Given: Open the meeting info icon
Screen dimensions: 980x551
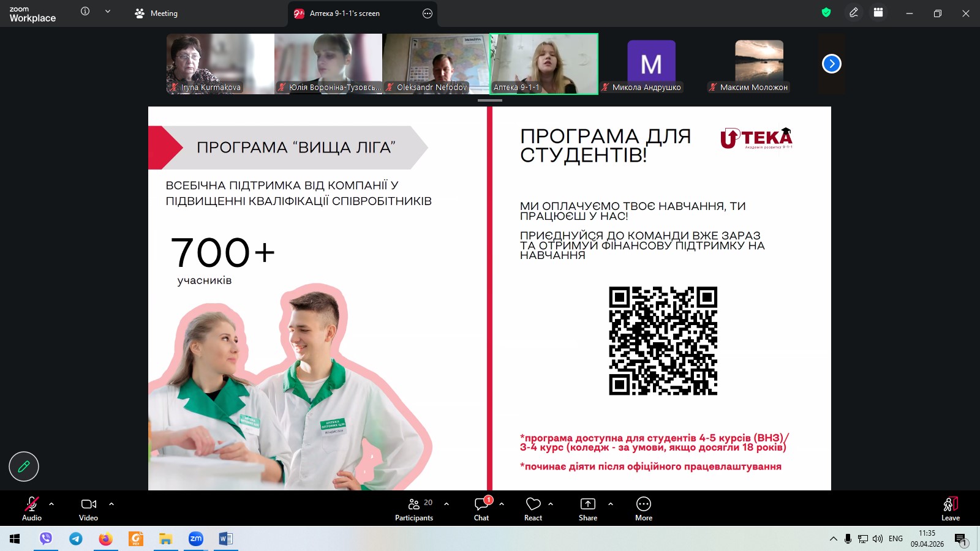Looking at the screenshot, I should pyautogui.click(x=85, y=11).
